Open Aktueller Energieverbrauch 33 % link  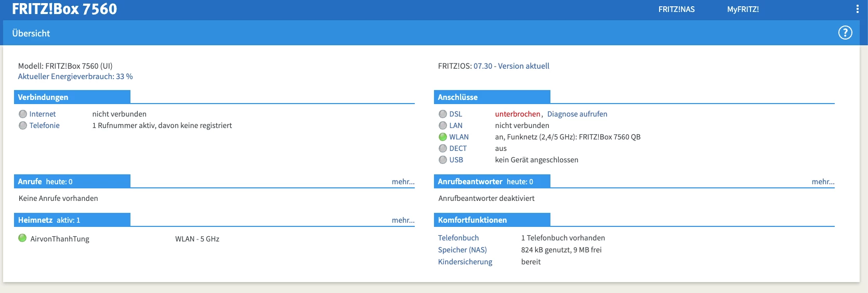(x=75, y=77)
